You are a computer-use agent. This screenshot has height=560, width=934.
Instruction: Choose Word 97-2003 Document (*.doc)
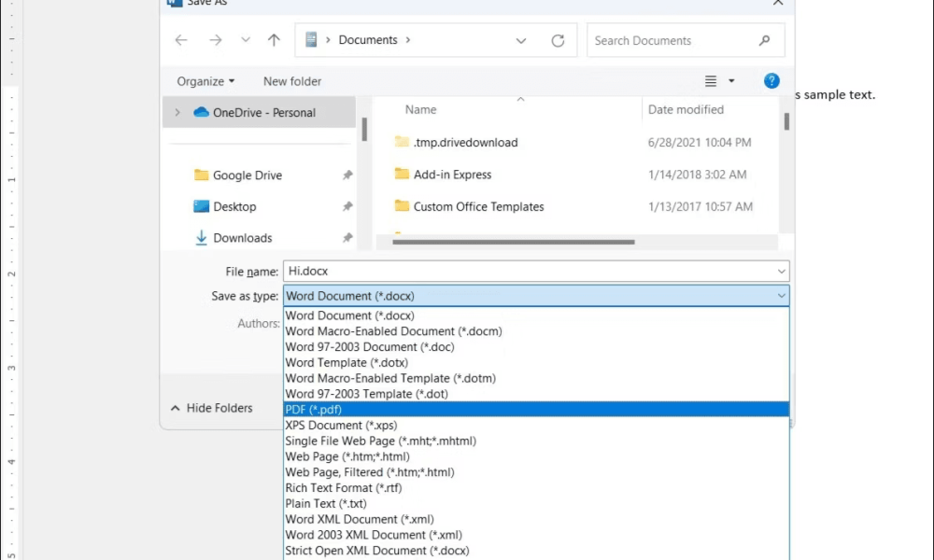tap(536, 347)
